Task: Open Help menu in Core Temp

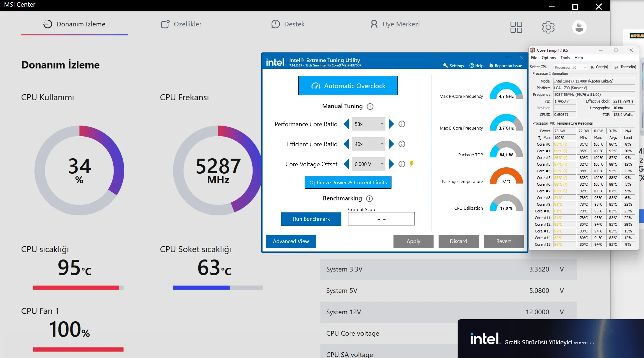Action: 579,58
